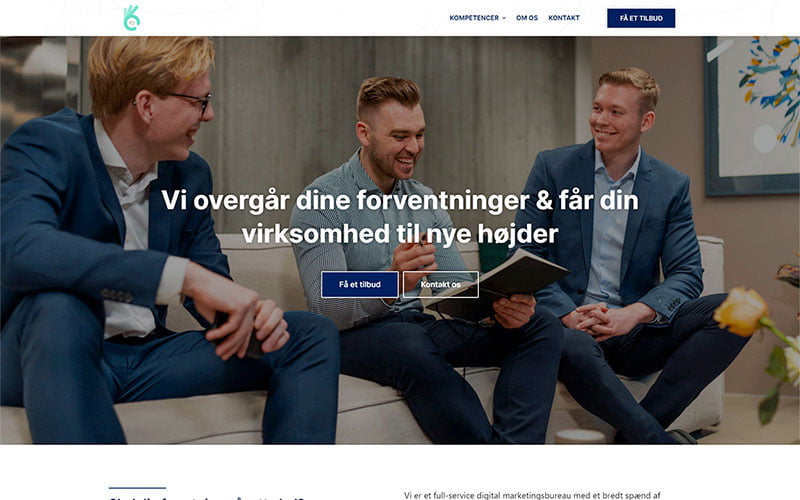
Task: Click the framed painting on the wall
Action: pyautogui.click(x=752, y=116)
